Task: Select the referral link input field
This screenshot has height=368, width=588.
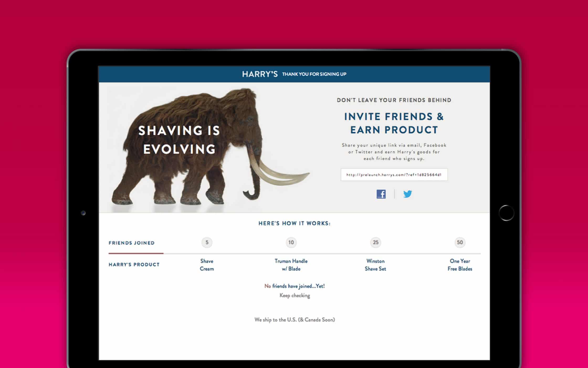Action: pos(394,175)
